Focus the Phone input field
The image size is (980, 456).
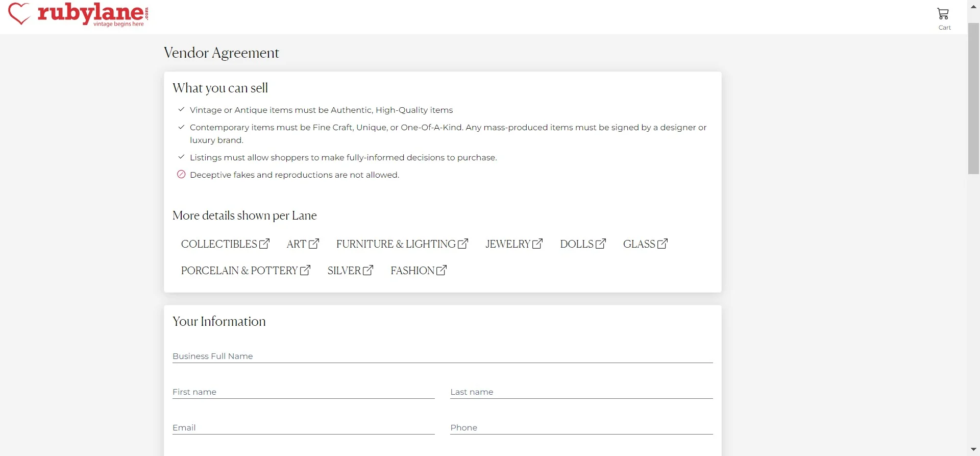[581, 427]
